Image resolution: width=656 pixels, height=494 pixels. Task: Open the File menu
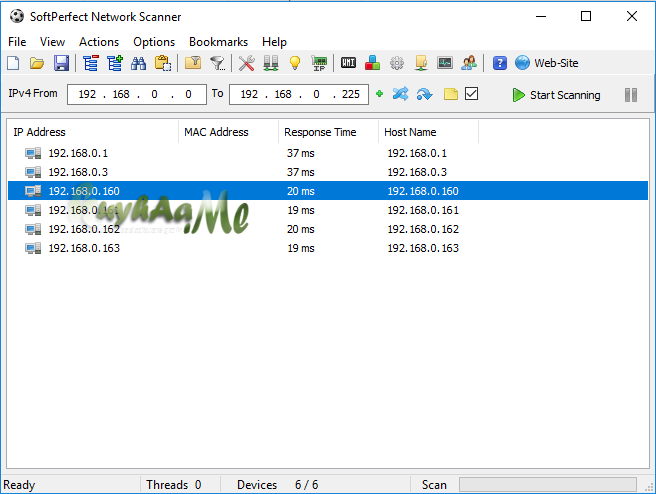click(17, 42)
